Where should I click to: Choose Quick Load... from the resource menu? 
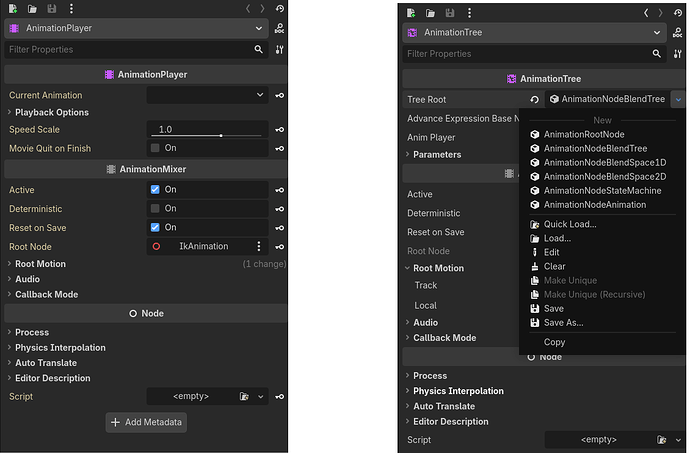(570, 224)
